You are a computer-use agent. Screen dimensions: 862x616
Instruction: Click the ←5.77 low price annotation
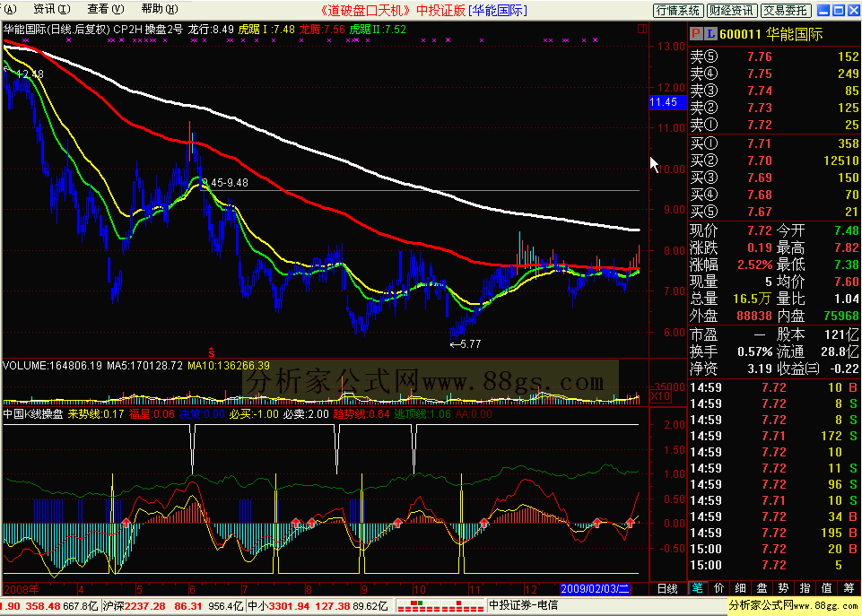click(x=465, y=344)
